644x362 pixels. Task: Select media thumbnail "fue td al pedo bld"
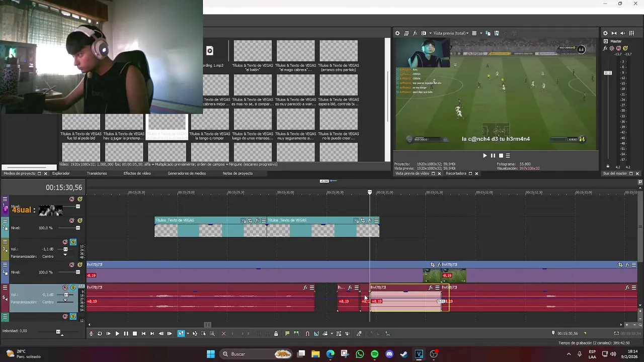[x=81, y=127]
